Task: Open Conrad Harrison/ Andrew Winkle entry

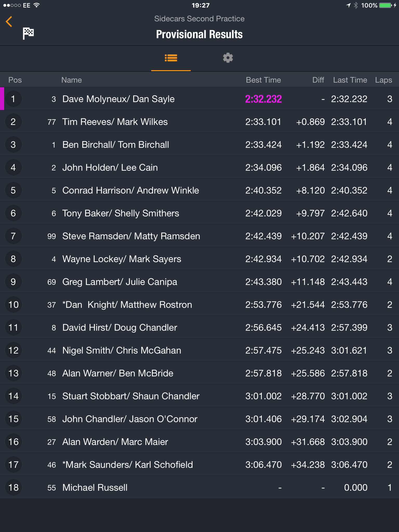Action: 199,190
